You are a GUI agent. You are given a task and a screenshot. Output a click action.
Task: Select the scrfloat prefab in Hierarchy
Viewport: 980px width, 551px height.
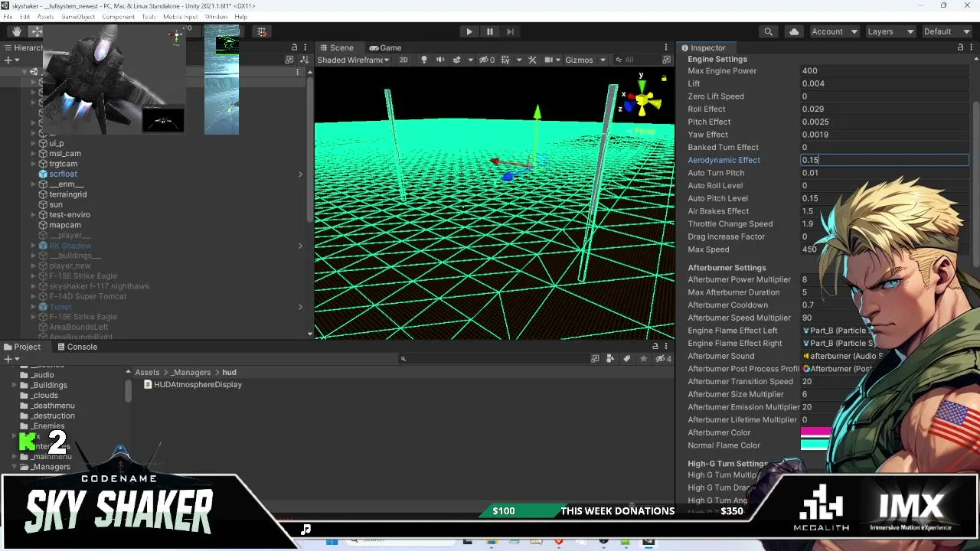tap(63, 174)
